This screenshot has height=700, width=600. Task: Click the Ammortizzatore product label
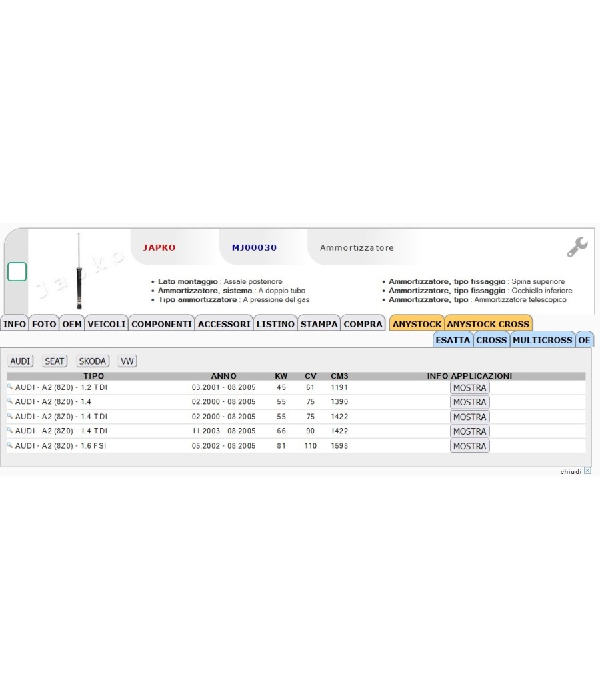(357, 247)
